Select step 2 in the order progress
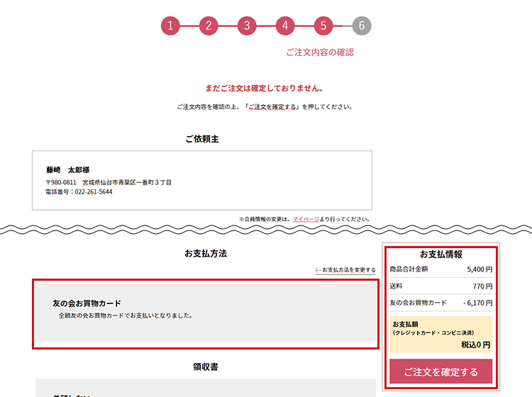The image size is (532, 397). pyautogui.click(x=209, y=26)
